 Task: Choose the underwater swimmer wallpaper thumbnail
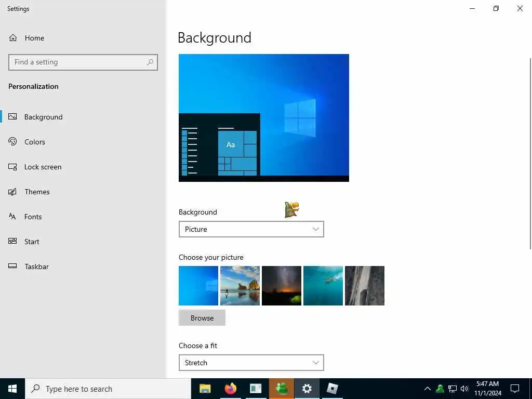click(x=323, y=286)
